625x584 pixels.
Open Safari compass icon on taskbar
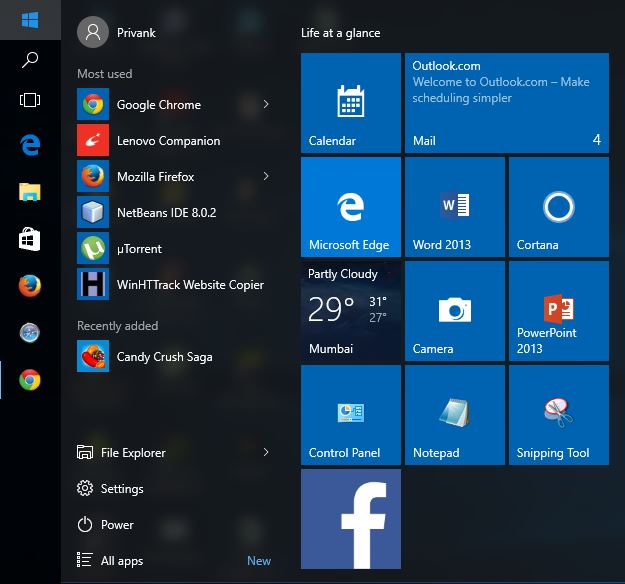tap(30, 333)
